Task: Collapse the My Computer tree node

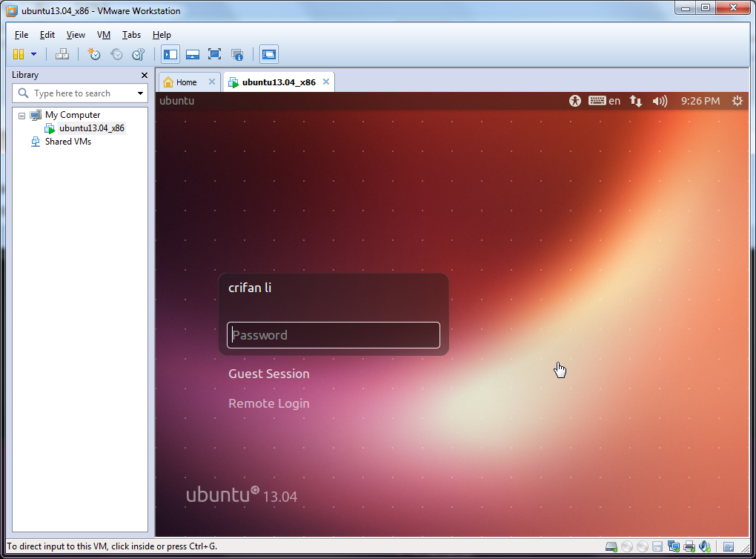Action: (x=21, y=116)
